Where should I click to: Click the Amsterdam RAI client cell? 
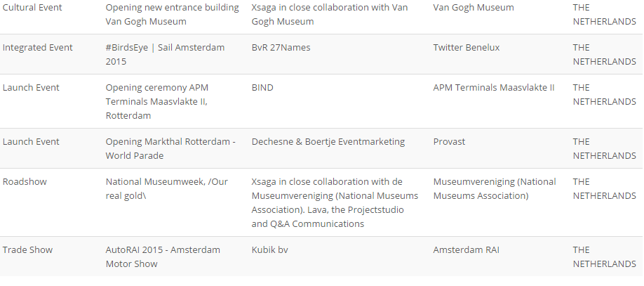click(x=468, y=249)
